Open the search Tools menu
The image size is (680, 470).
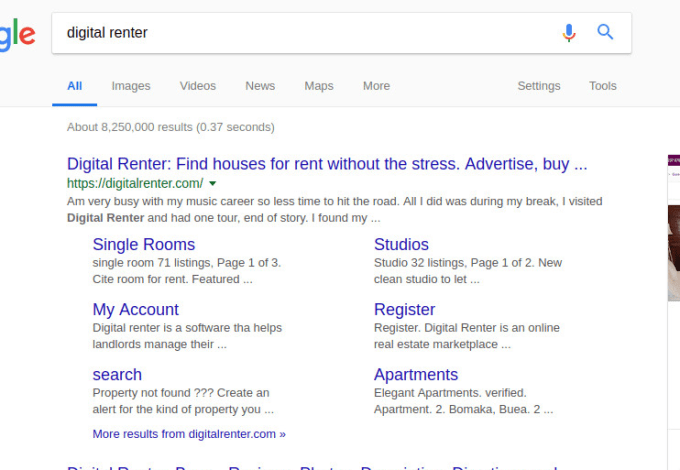tap(602, 86)
